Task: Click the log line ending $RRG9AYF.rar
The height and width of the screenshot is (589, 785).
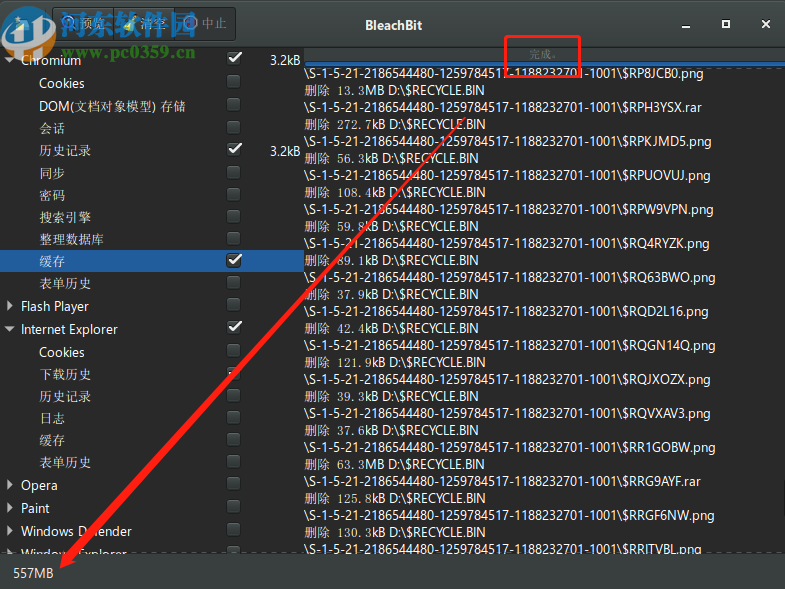Action: click(502, 482)
